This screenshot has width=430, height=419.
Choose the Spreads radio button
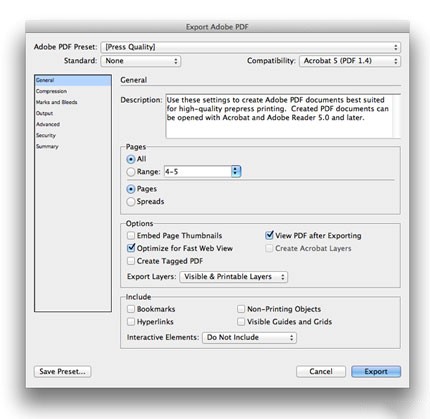point(131,202)
